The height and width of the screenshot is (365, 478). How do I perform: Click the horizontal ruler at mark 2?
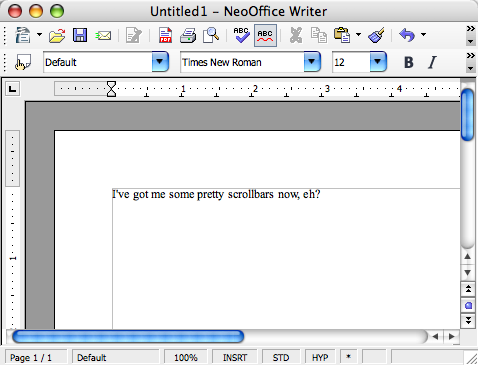click(x=255, y=89)
